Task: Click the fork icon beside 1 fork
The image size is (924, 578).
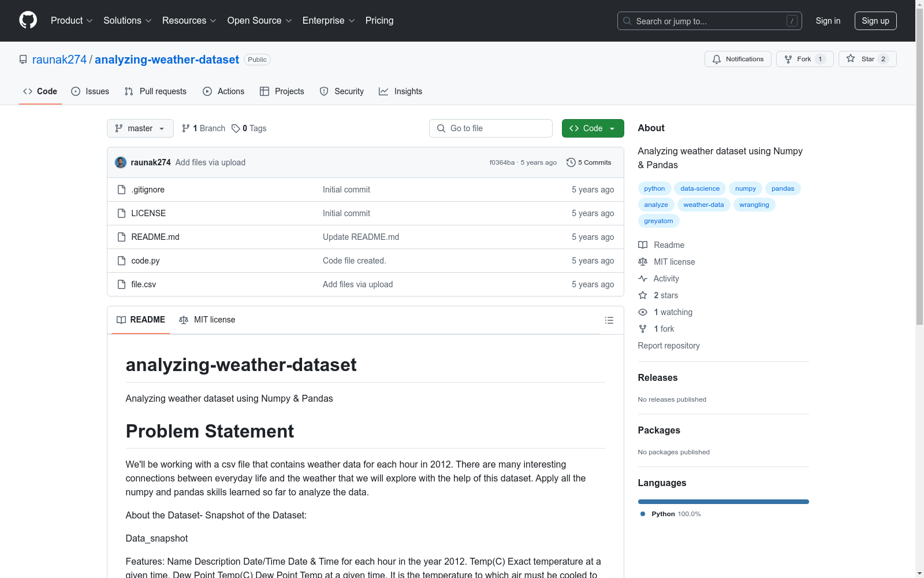Action: [x=643, y=329]
